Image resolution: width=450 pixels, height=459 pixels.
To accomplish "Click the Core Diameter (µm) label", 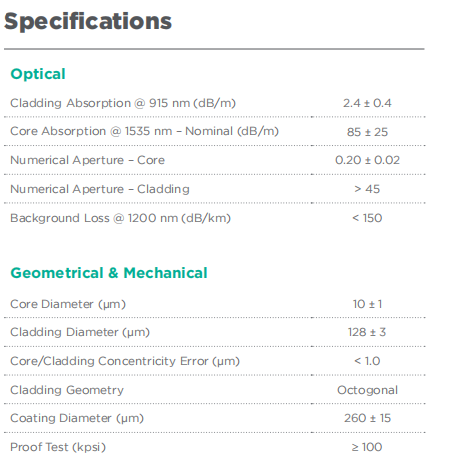I will [68, 304].
